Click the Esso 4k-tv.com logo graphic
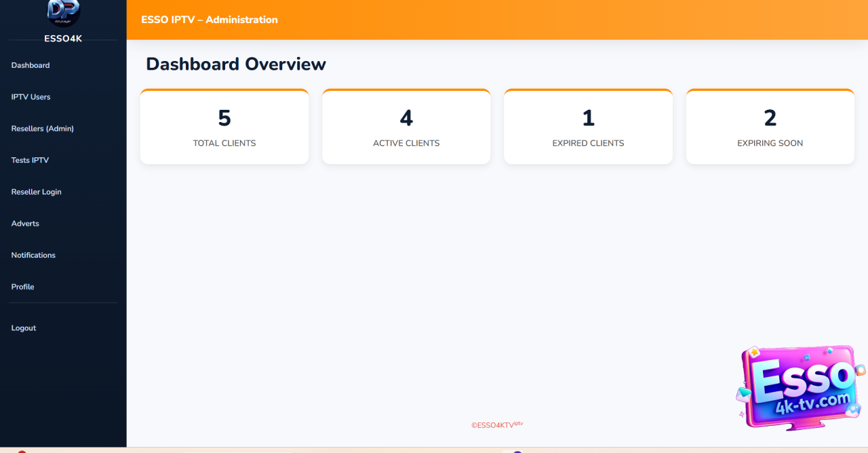Viewport: 868px width, 453px height. [800, 387]
